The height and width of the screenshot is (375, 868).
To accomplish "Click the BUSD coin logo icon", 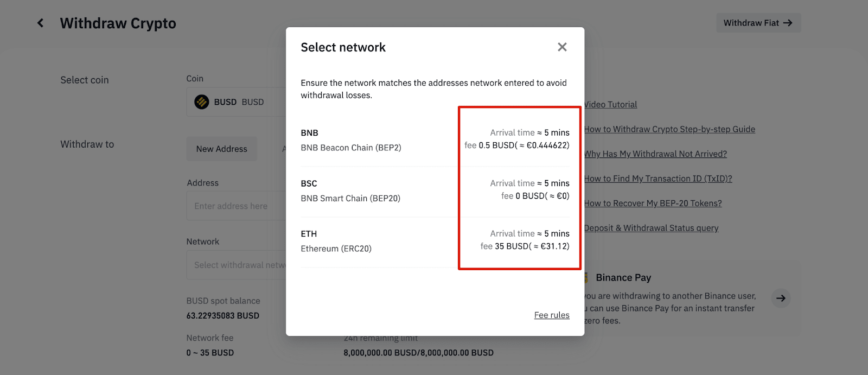I will click(202, 102).
